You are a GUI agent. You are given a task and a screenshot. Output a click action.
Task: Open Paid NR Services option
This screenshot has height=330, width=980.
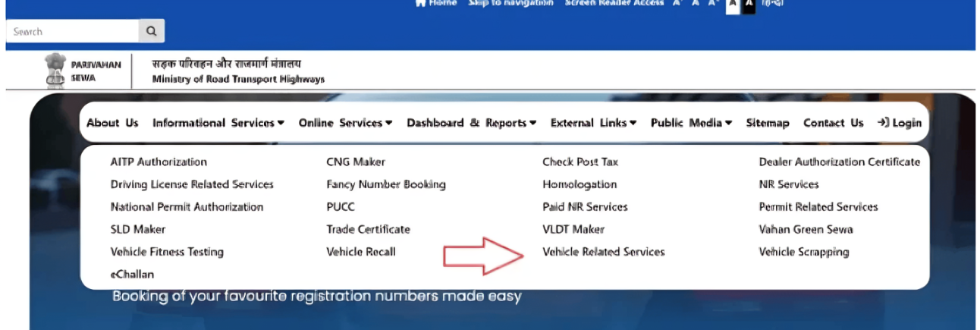[x=585, y=207]
